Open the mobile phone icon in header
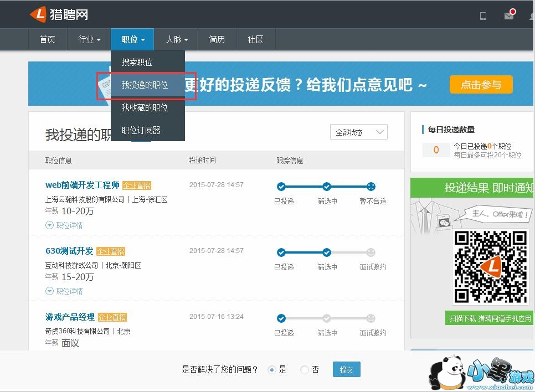Image resolution: width=535 pixels, height=392 pixels. click(x=483, y=16)
